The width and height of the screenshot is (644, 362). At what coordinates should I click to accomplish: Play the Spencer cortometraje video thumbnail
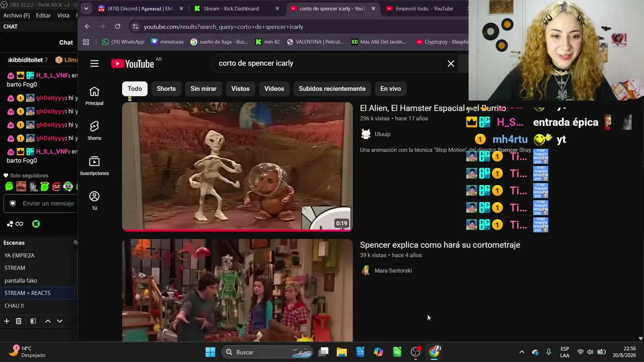[237, 290]
